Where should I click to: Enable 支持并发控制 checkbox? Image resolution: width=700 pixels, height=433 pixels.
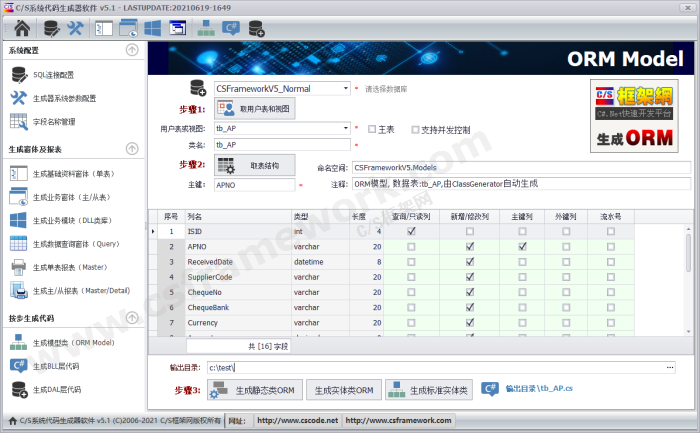415,129
